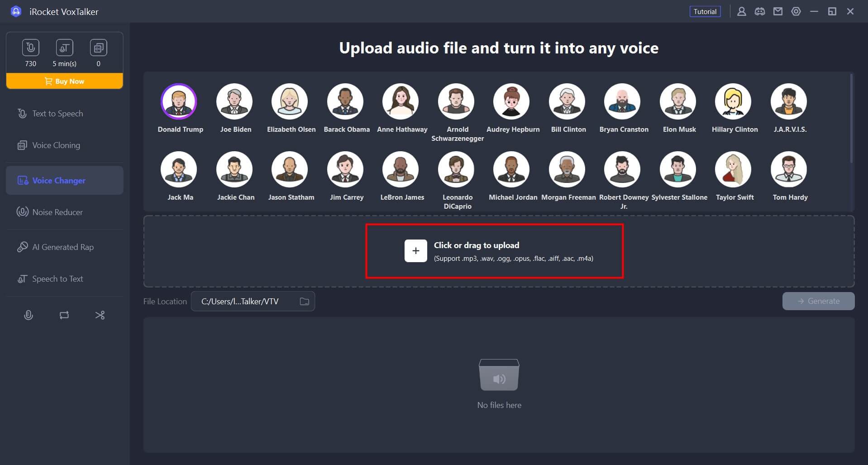Viewport: 868px width, 465px height.
Task: Click the Buy Now button
Action: (64, 81)
